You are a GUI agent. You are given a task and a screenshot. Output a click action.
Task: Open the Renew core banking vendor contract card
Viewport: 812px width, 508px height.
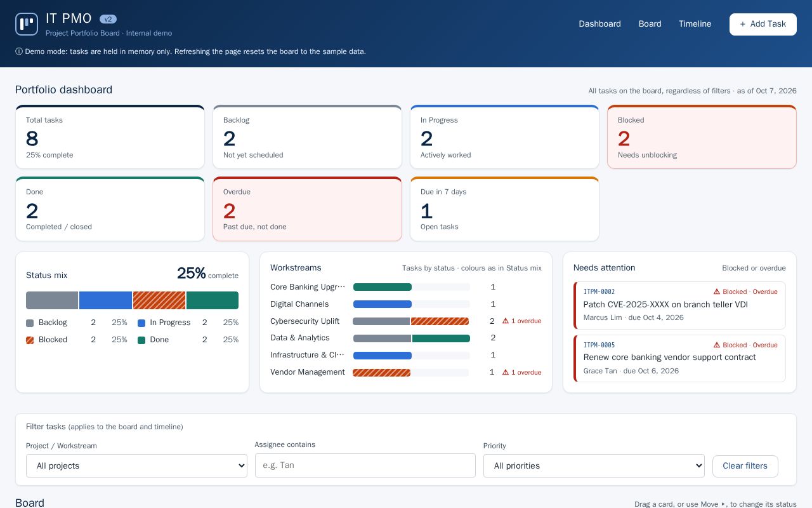click(x=679, y=358)
